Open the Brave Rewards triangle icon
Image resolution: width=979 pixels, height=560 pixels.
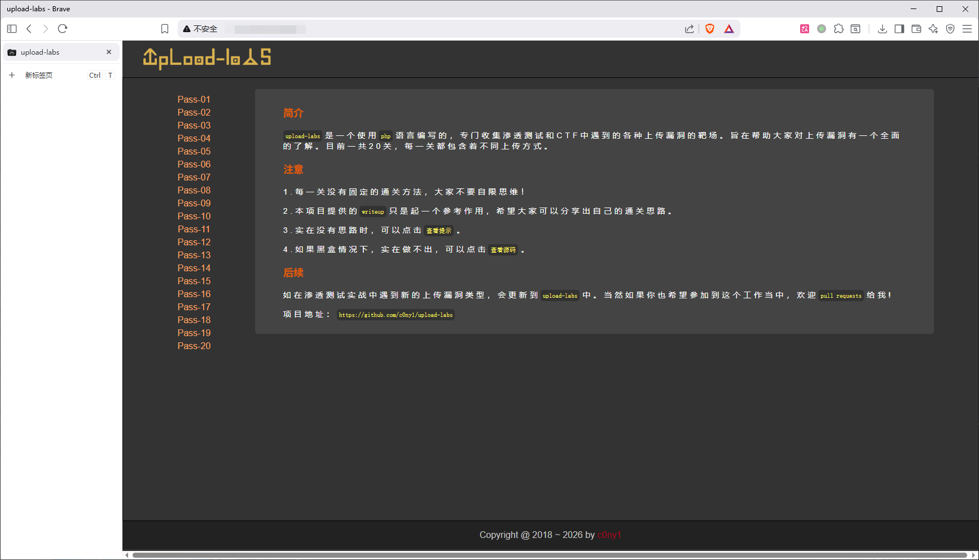[729, 29]
